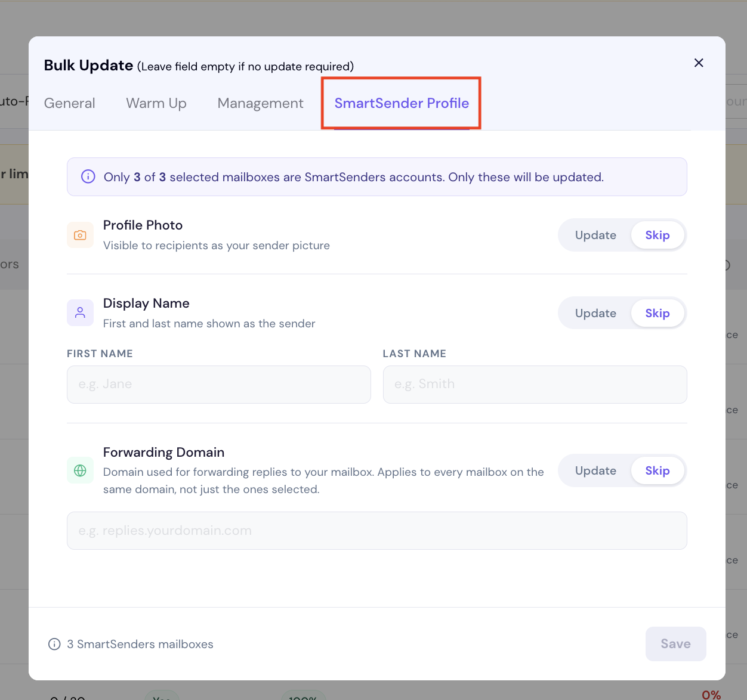Image resolution: width=747 pixels, height=700 pixels.
Task: Focus the First Name input field
Action: [219, 385]
